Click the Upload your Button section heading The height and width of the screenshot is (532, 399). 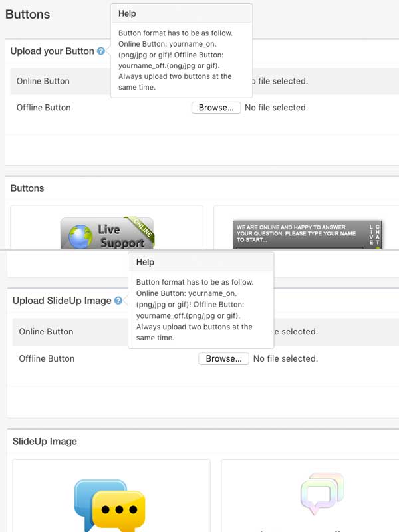[52, 51]
